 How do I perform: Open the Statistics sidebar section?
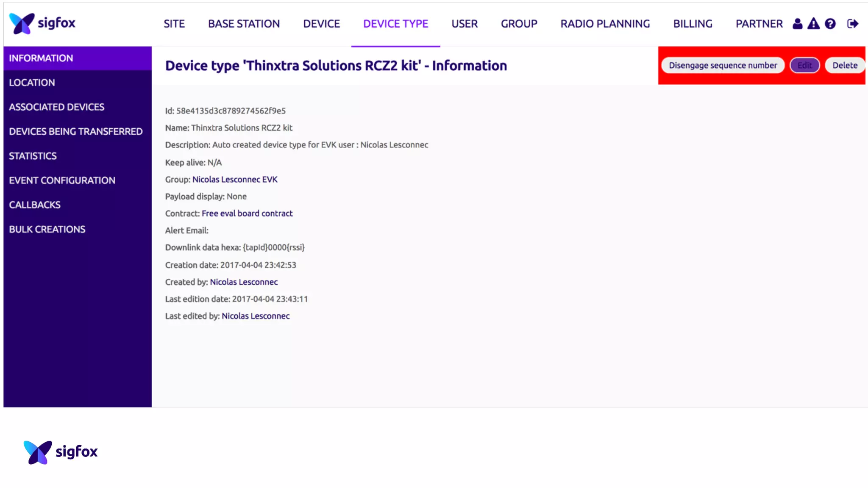tap(33, 156)
